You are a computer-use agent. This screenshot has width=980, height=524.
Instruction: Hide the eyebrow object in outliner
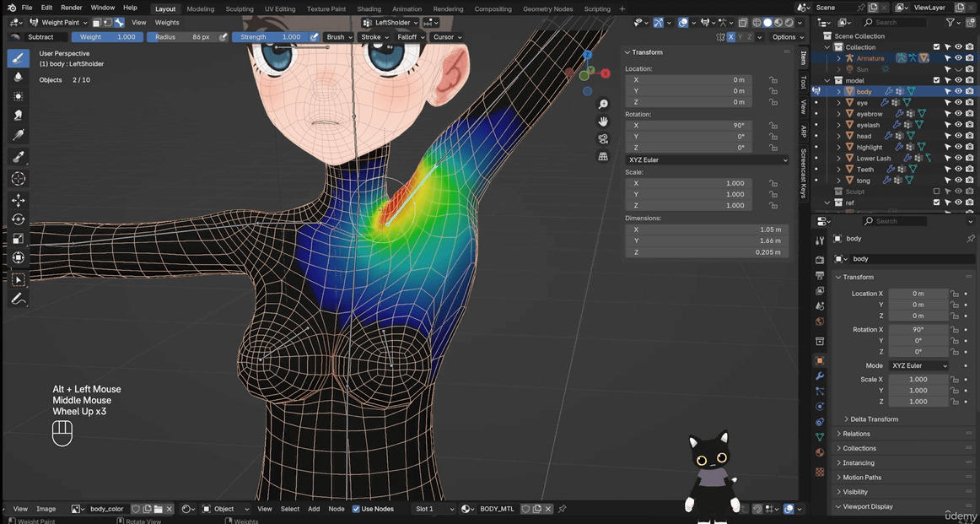point(958,114)
